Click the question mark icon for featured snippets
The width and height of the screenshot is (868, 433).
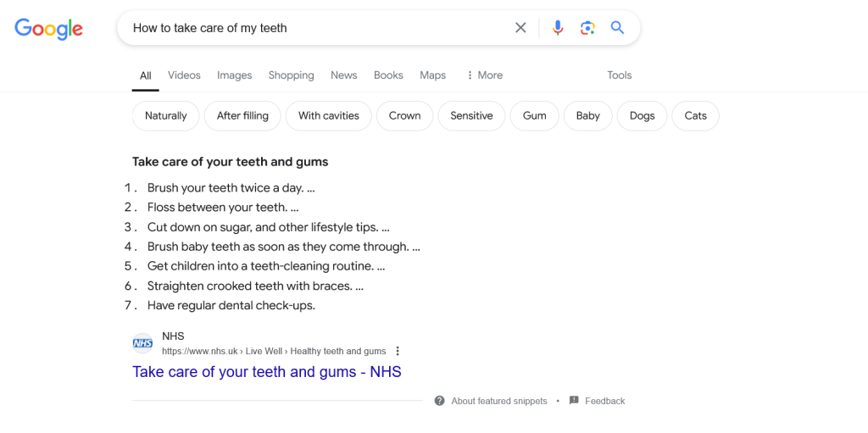pyautogui.click(x=440, y=401)
